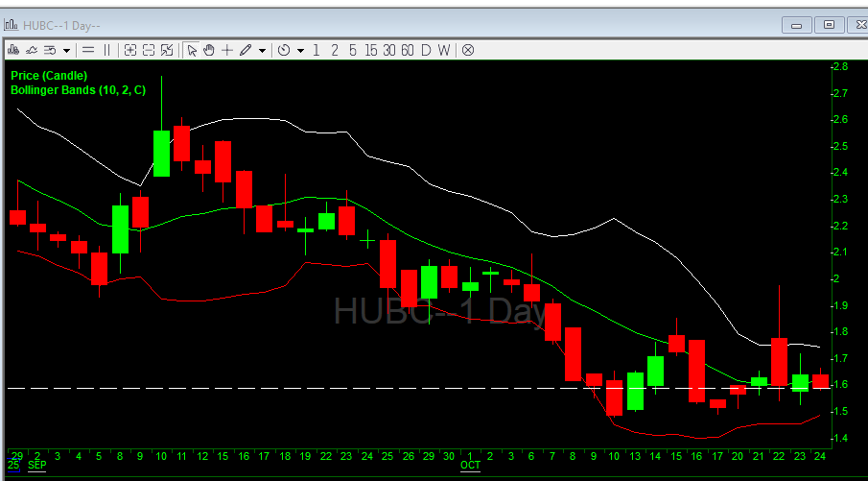Screen dimensions: 868x481
Task: Click the line study indicator icon
Action: click(32, 50)
